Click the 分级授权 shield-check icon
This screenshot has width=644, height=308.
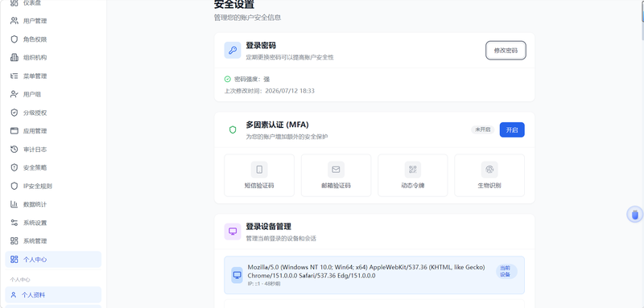click(x=14, y=113)
